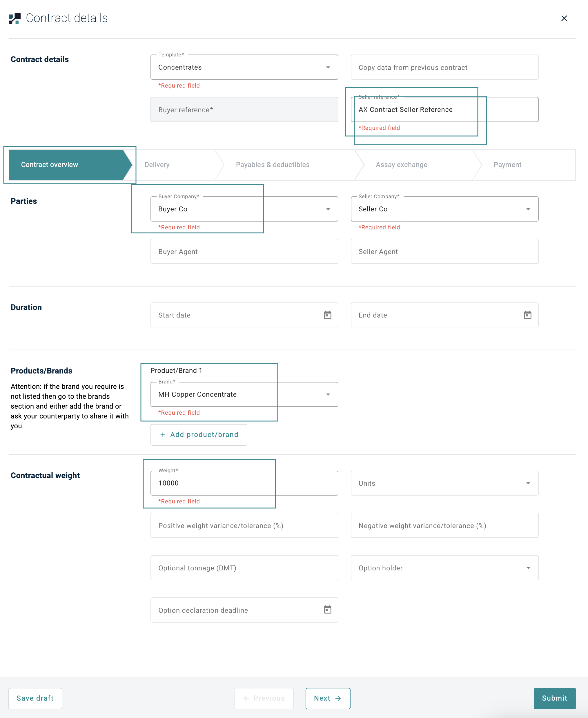Close the Contract details dialog
This screenshot has height=718, width=588.
564,18
